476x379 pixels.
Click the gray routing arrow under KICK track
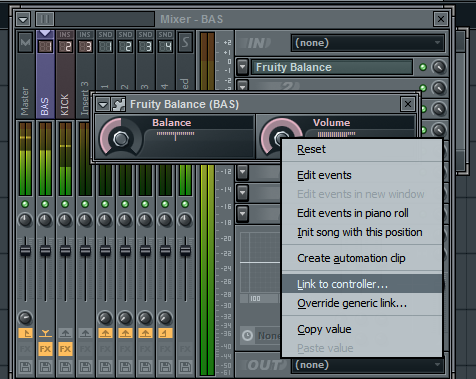click(x=65, y=333)
